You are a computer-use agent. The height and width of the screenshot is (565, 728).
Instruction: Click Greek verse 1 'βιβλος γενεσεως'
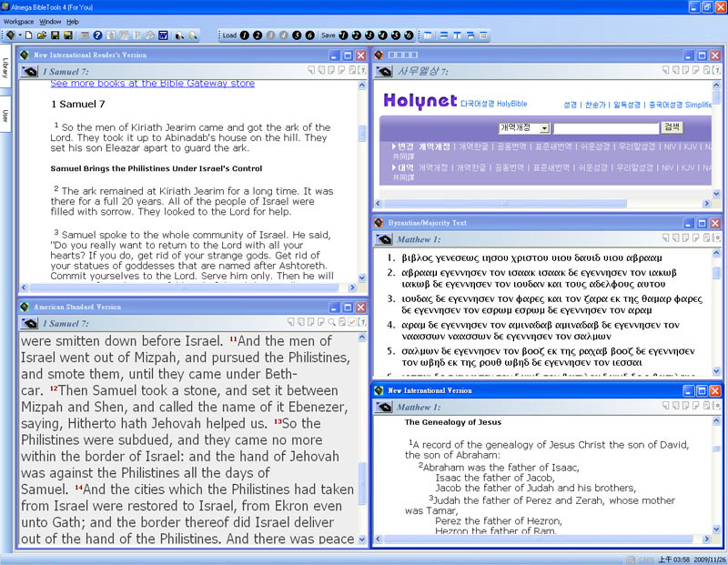(x=440, y=258)
